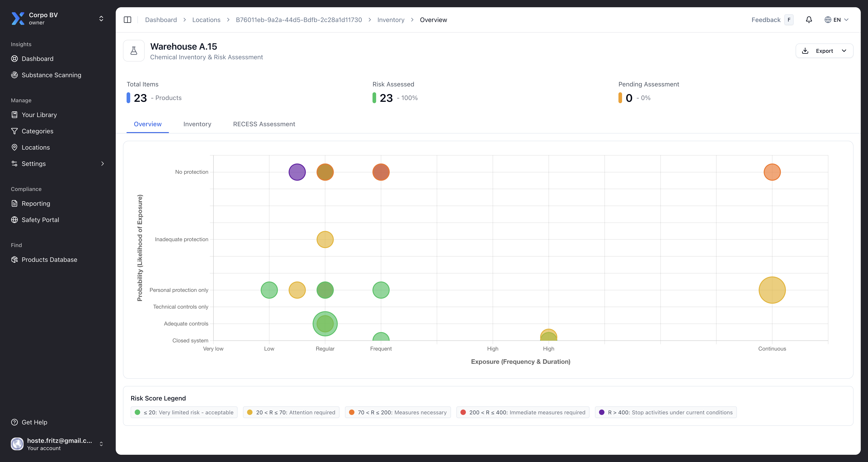868x462 pixels.
Task: Click the Your Library book icon
Action: tap(14, 115)
